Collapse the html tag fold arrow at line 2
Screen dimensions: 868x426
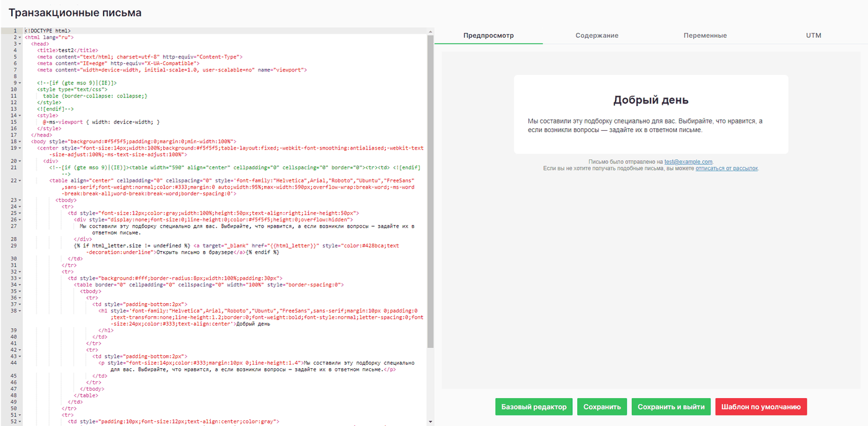20,37
